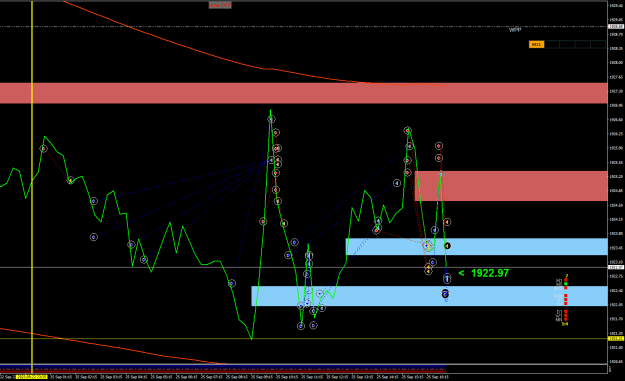Click the red 'ima OFF' label at top
The height and width of the screenshot is (381, 625).
click(x=220, y=5)
